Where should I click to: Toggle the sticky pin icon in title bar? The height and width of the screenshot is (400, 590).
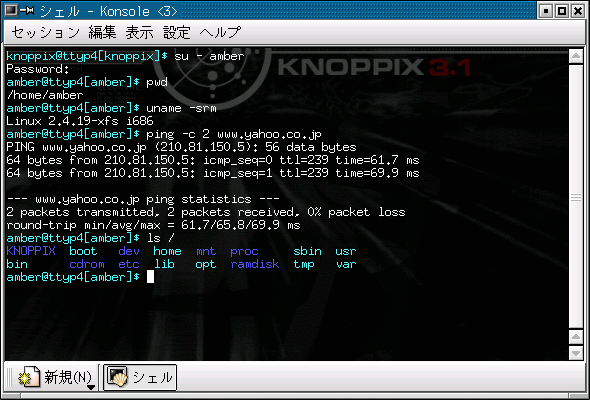coord(27,11)
